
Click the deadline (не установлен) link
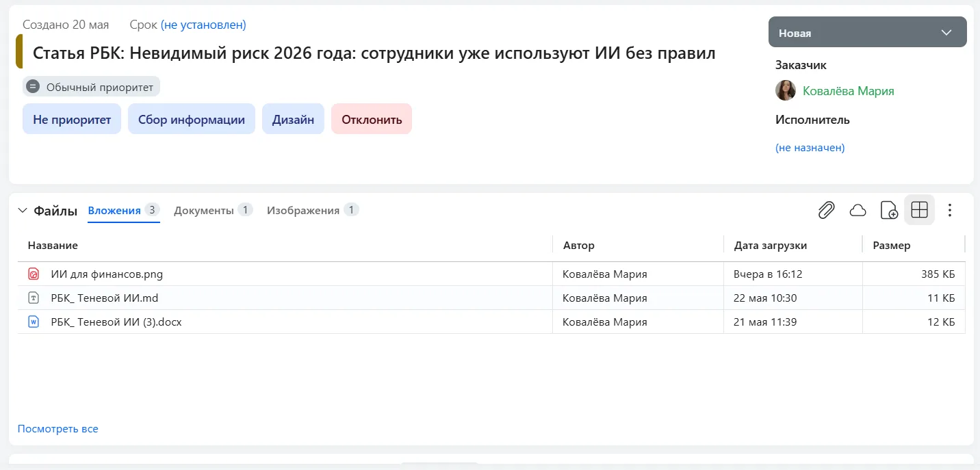[203, 25]
